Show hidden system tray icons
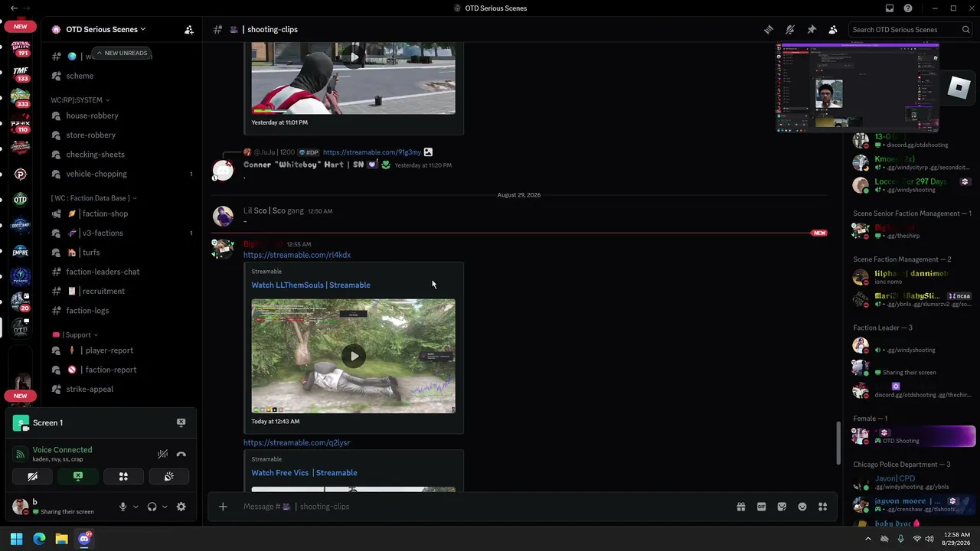Image resolution: width=980 pixels, height=551 pixels. coord(867,539)
